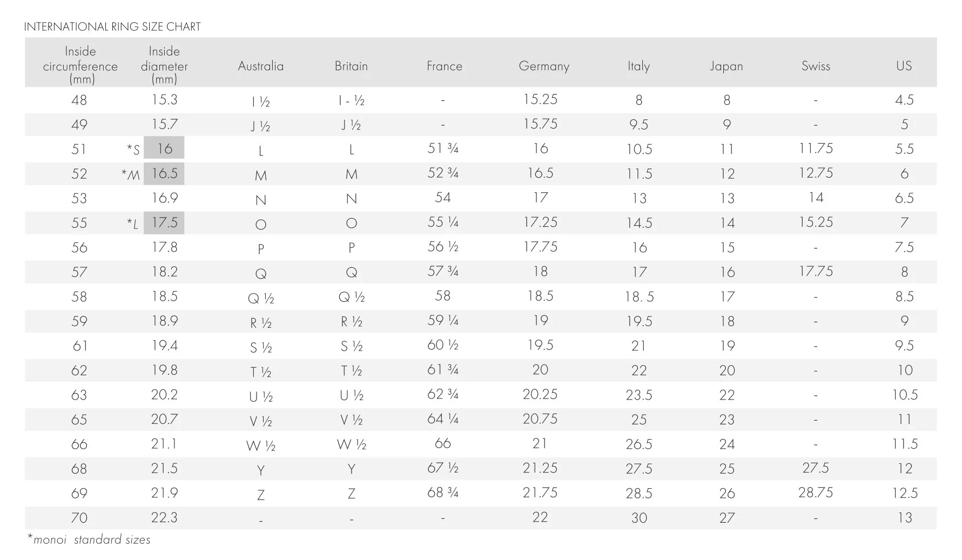Click the International Ring Size Chart title
This screenshot has height=560, width=962.
click(x=112, y=27)
